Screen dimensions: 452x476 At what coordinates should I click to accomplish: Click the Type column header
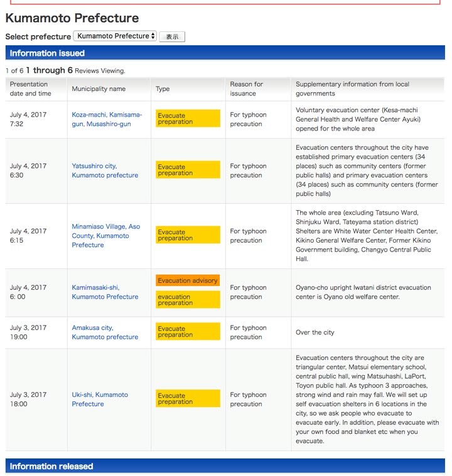click(x=163, y=89)
